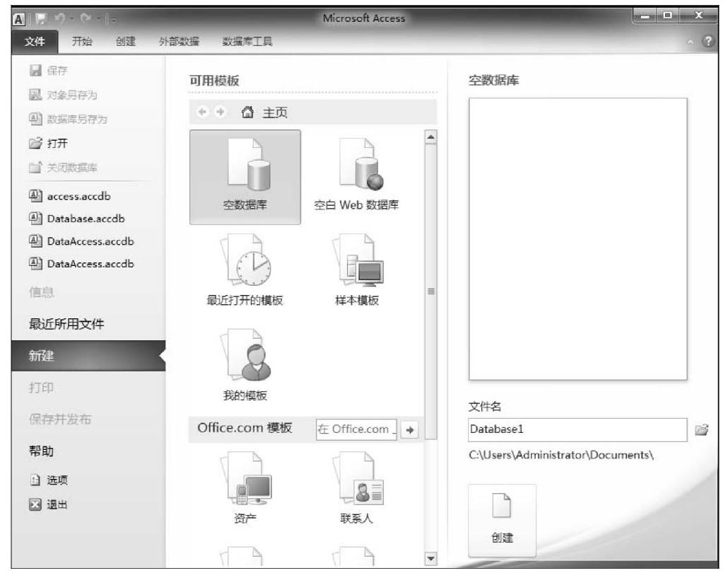This screenshot has width=728, height=573.
Task: Switch to the 开始 ribbon tab
Action: click(x=82, y=41)
